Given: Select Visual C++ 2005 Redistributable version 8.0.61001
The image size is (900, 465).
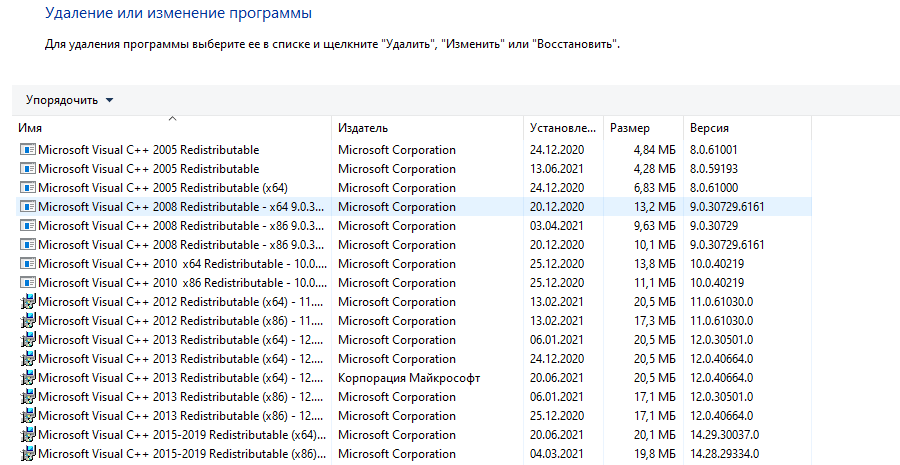Looking at the screenshot, I should click(148, 150).
